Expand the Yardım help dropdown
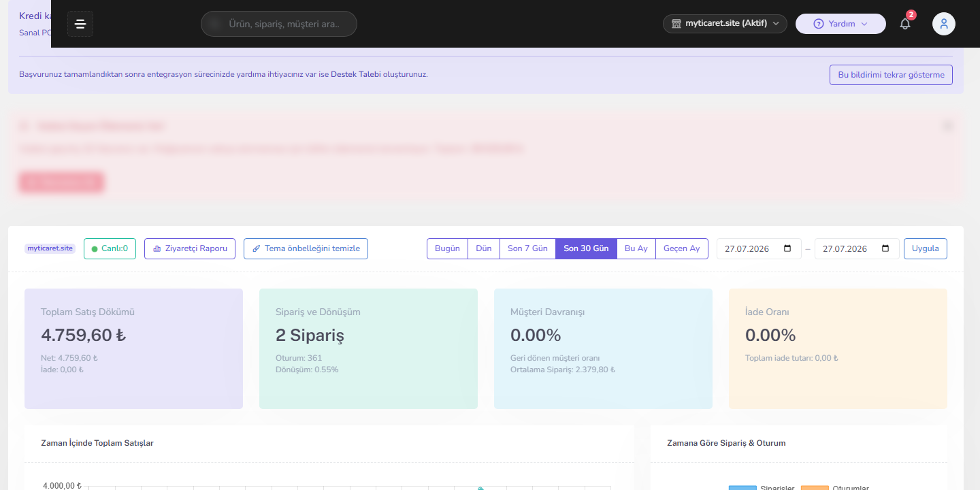980x490 pixels. pyautogui.click(x=840, y=24)
